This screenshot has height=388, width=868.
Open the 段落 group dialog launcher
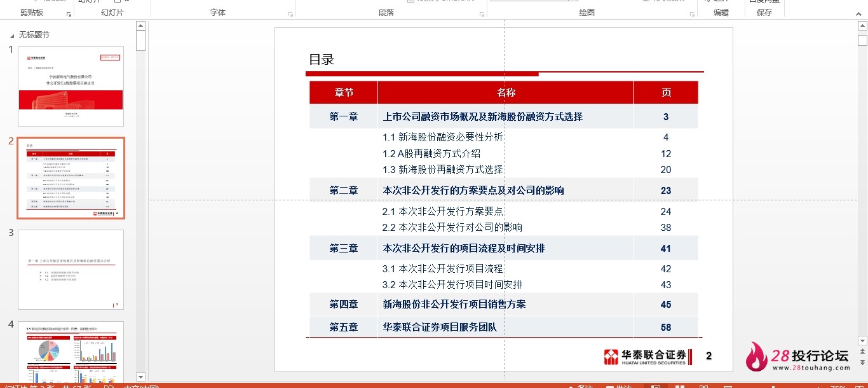pyautogui.click(x=481, y=14)
